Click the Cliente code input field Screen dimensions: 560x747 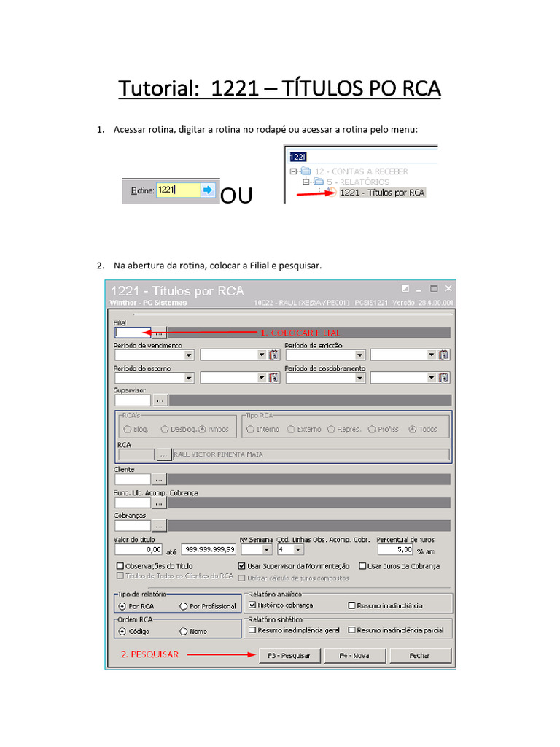tap(133, 479)
